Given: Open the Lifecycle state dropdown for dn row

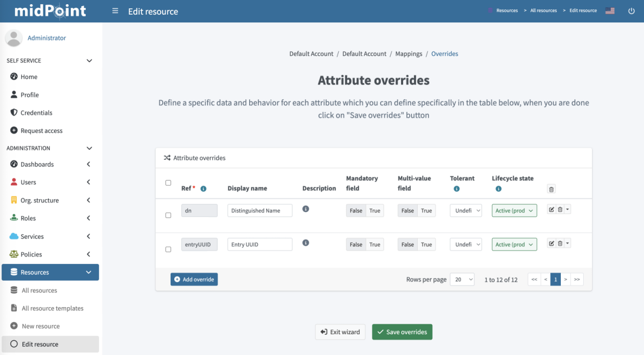Looking at the screenshot, I should point(514,210).
